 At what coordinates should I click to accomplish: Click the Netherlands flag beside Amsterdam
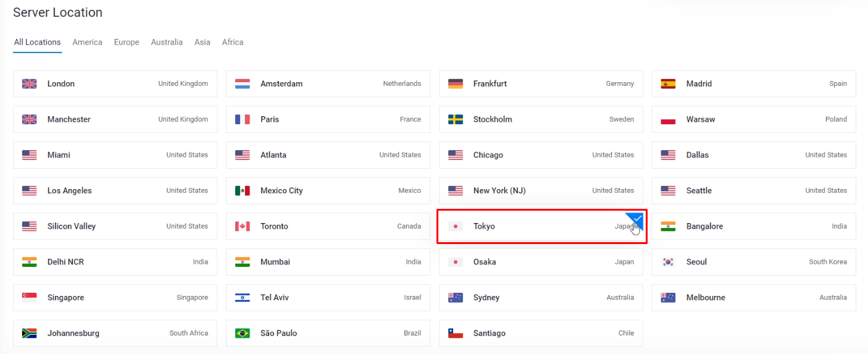[x=242, y=84]
